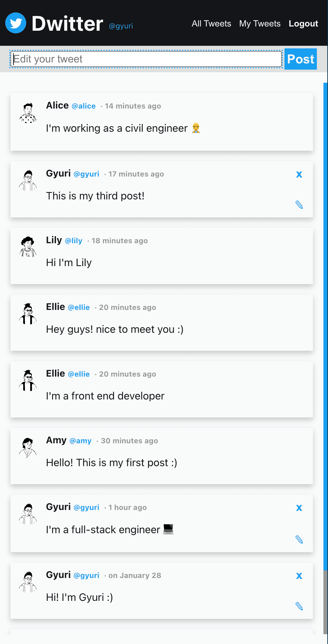
Task: Click Amy's profile avatar
Action: (x=27, y=448)
